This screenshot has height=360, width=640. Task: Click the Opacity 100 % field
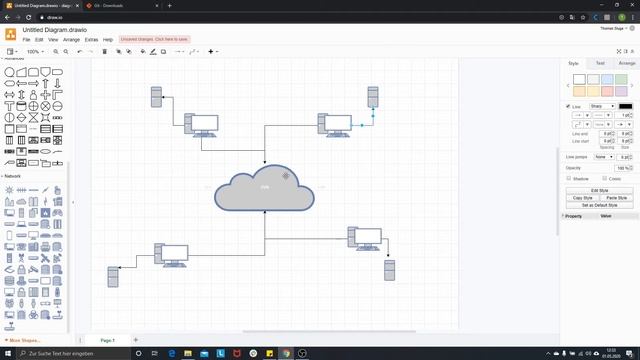pos(624,168)
